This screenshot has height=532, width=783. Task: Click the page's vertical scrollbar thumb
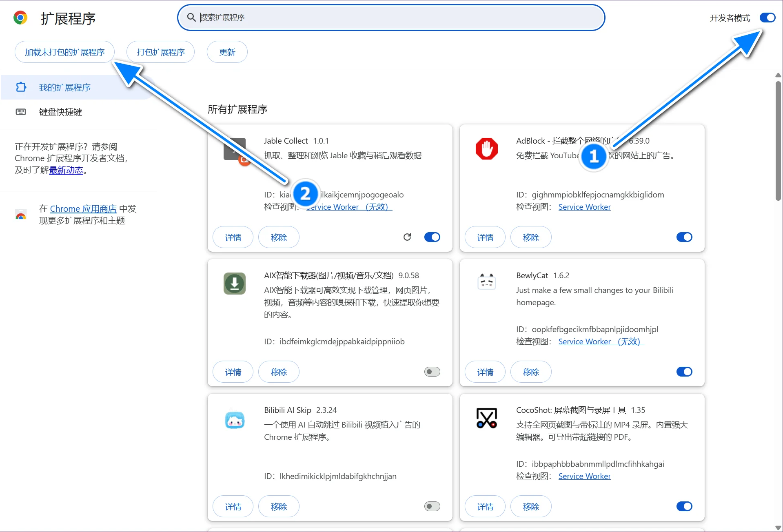click(x=778, y=141)
